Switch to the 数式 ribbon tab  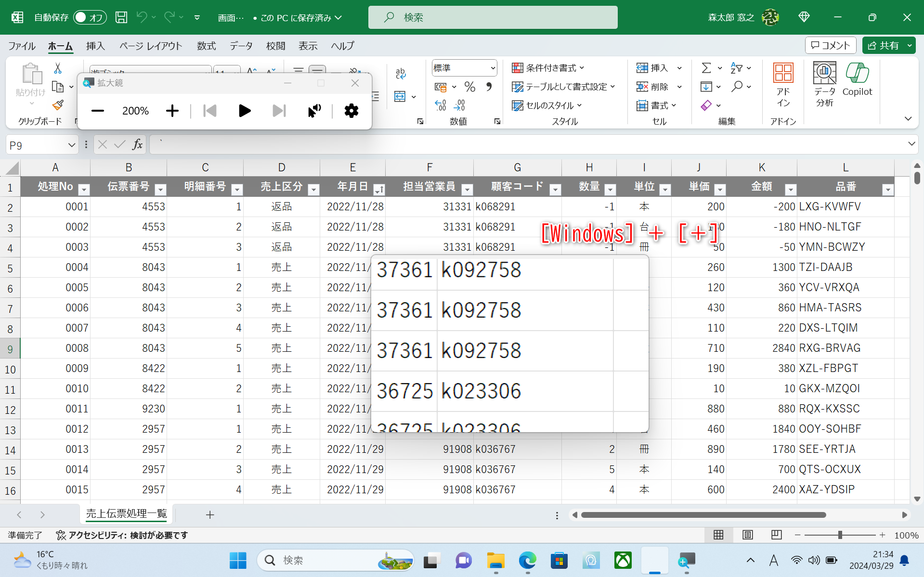point(206,46)
